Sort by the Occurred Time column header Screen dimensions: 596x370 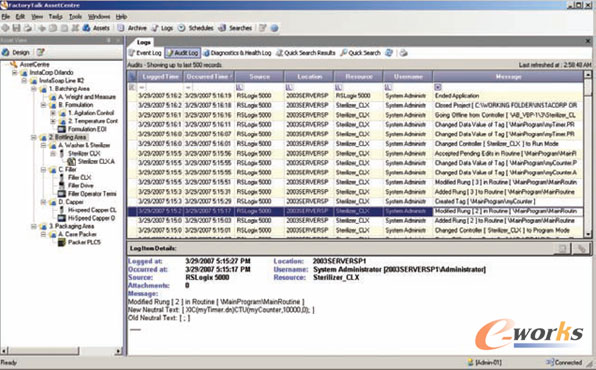tap(209, 76)
